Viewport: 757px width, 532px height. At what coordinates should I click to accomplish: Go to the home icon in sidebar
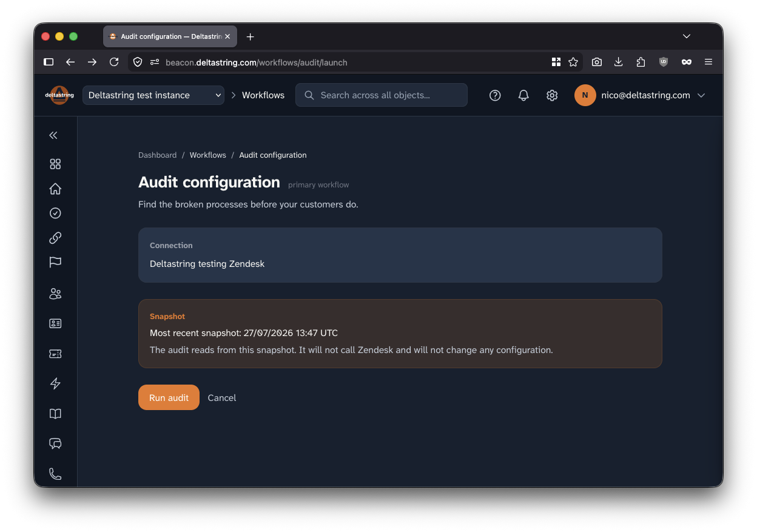(55, 189)
